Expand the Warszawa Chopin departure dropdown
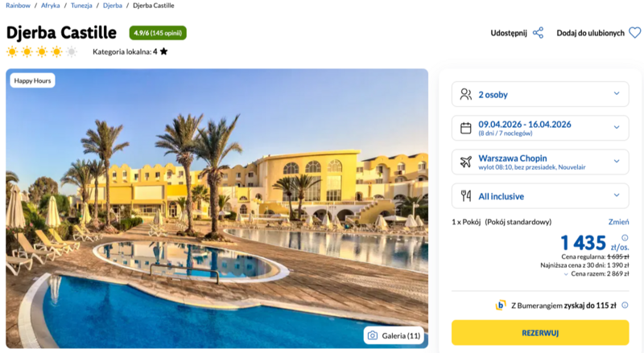 tap(540, 162)
